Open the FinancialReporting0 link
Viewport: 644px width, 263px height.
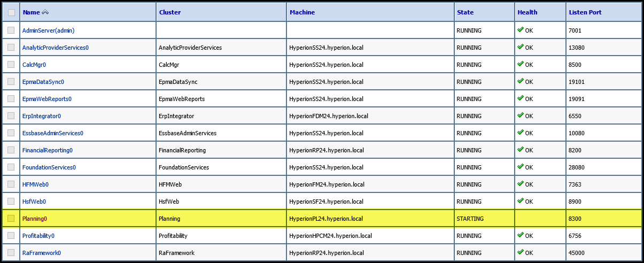tap(48, 150)
